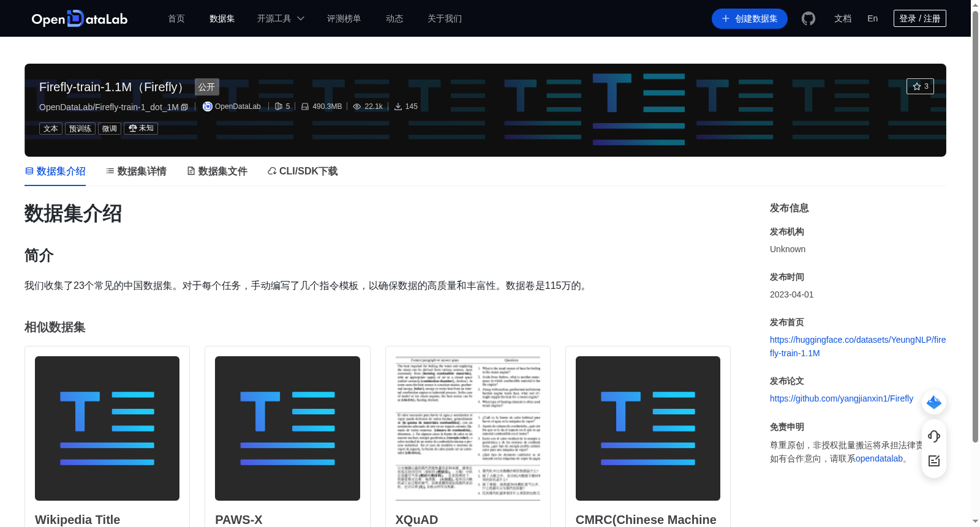
Task: Switch language to En
Action: [873, 18]
